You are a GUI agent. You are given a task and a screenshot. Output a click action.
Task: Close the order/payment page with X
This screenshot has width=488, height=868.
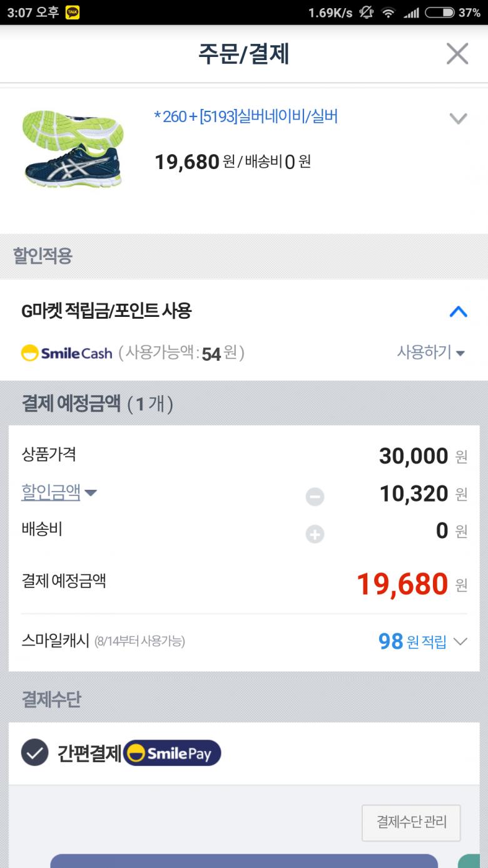click(x=457, y=54)
